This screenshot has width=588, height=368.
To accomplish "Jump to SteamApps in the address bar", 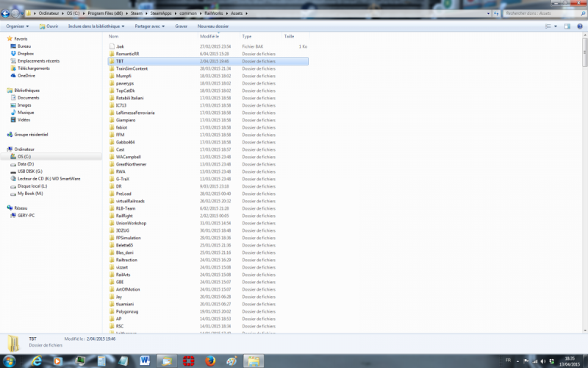I will [161, 13].
